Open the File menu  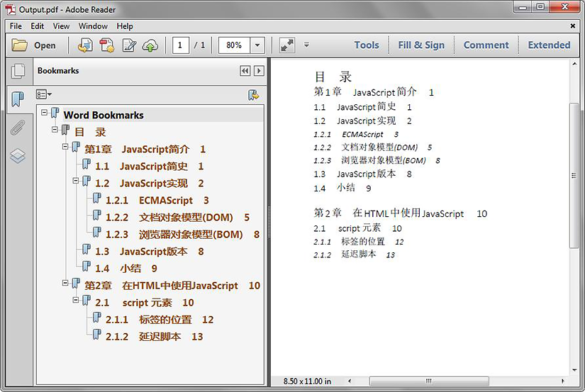pos(16,26)
